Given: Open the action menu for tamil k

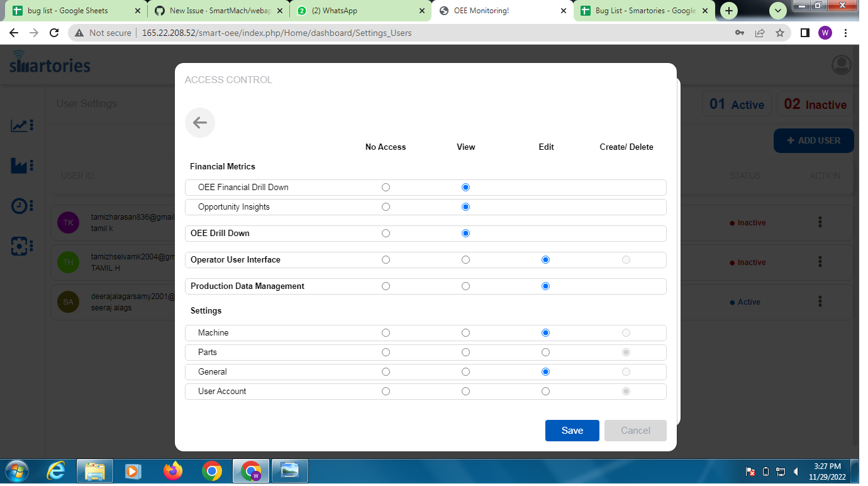Looking at the screenshot, I should coord(820,222).
